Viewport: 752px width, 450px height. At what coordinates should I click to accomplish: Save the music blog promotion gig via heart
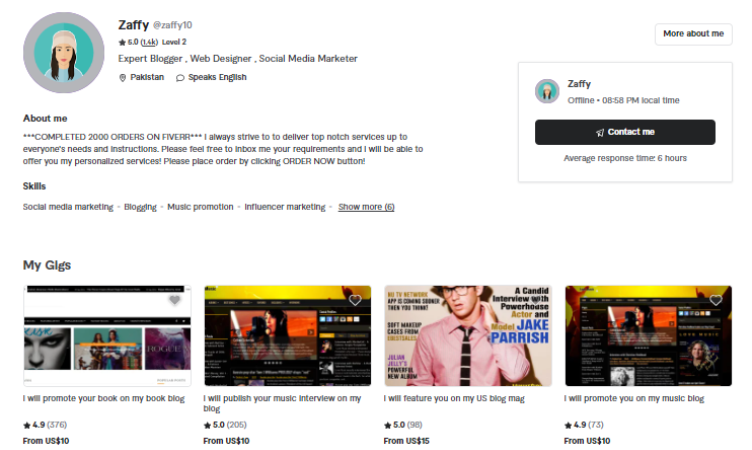pos(715,300)
